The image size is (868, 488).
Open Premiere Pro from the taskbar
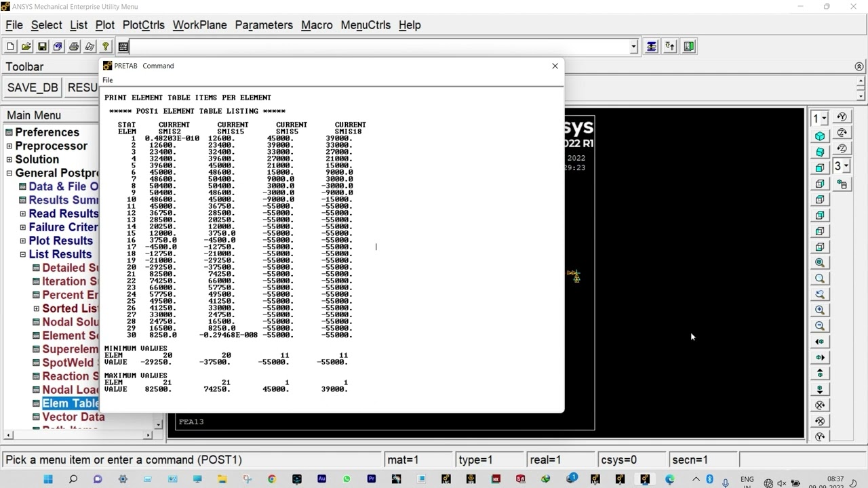pos(372,479)
